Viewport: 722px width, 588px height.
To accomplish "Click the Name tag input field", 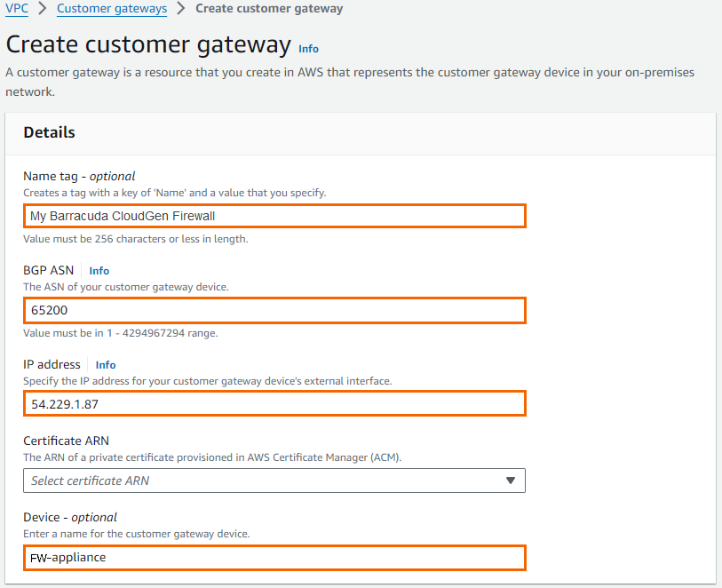I will tap(274, 216).
